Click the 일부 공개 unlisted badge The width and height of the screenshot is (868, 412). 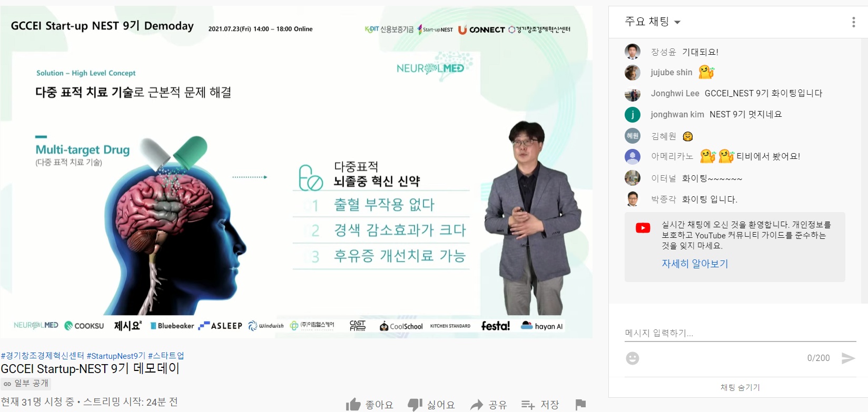(x=26, y=383)
